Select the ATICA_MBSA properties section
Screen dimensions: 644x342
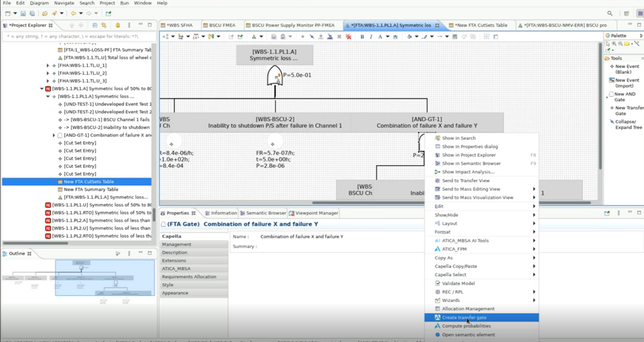click(x=194, y=269)
